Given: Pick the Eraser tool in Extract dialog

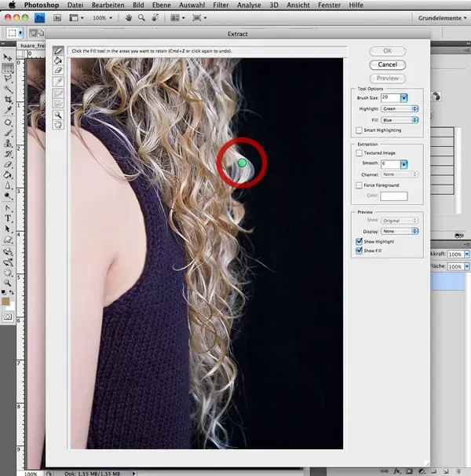Looking at the screenshot, I should tap(59, 71).
